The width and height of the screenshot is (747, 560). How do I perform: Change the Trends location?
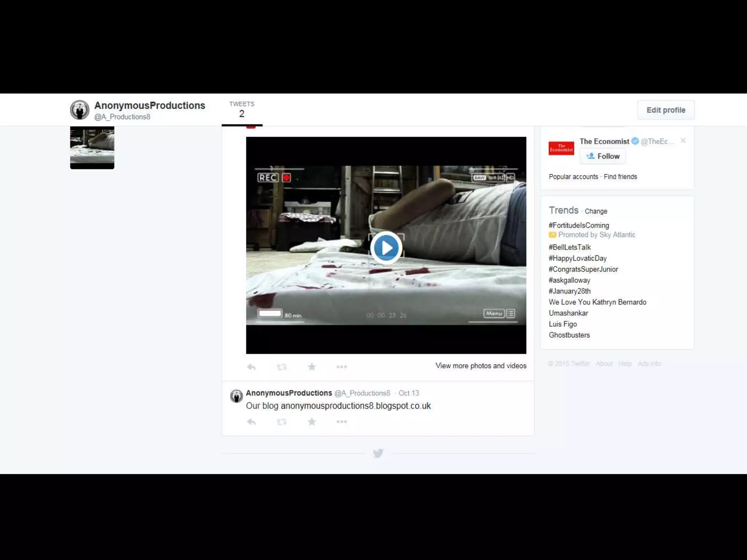point(596,211)
